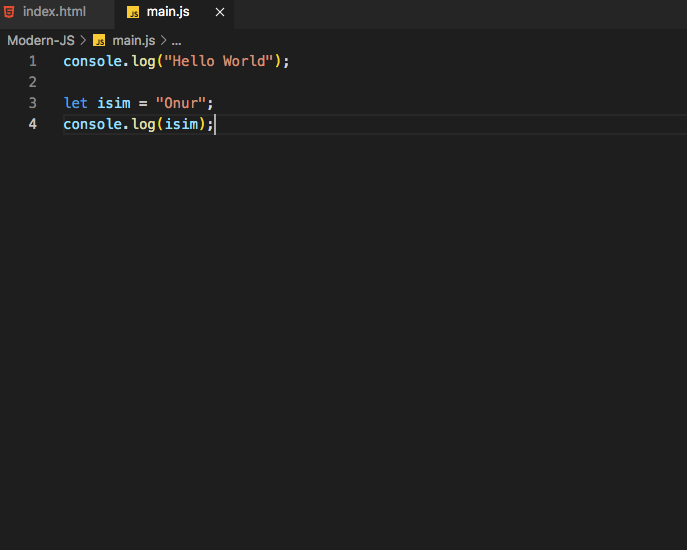Image resolution: width=687 pixels, height=550 pixels.
Task: Open Modern-JS folder in breadcrumb
Action: (x=41, y=41)
